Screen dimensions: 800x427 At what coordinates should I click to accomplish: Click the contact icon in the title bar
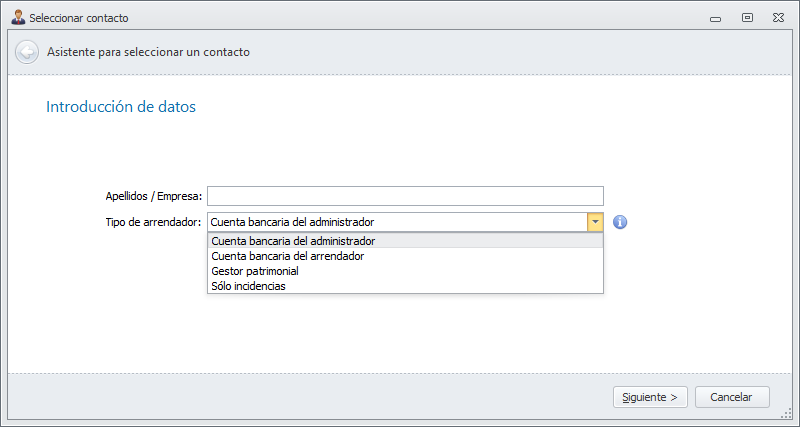pyautogui.click(x=17, y=17)
